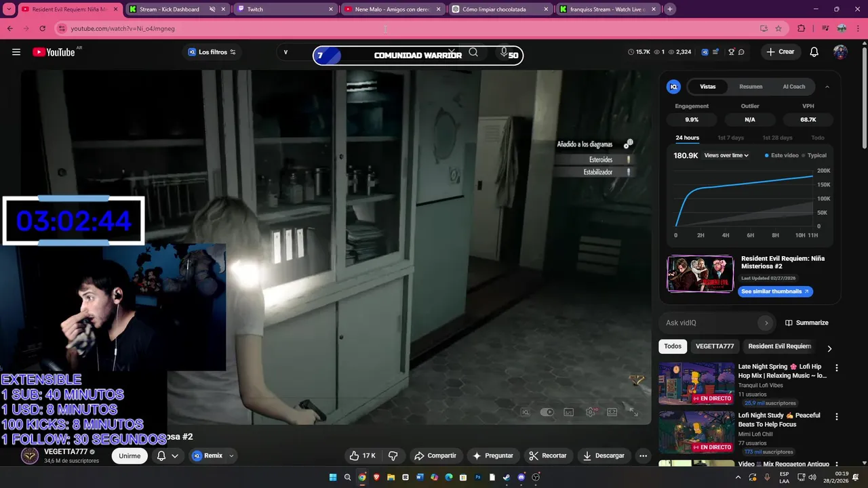This screenshot has height=488, width=868.
Task: Go to the YouTube home logo
Action: (x=54, y=52)
